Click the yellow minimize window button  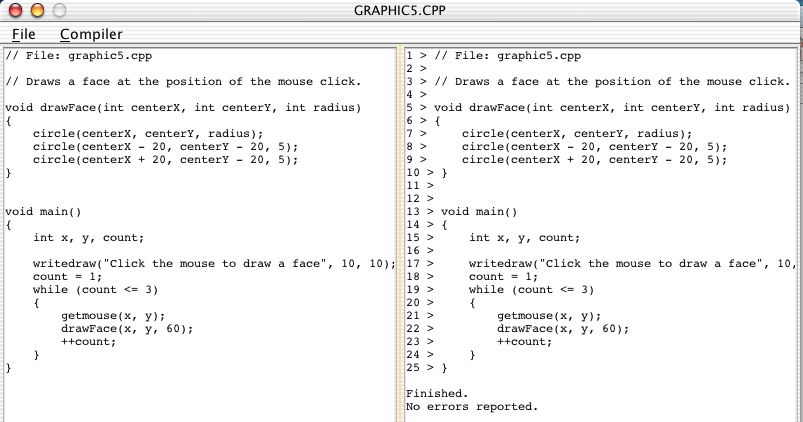pyautogui.click(x=37, y=11)
